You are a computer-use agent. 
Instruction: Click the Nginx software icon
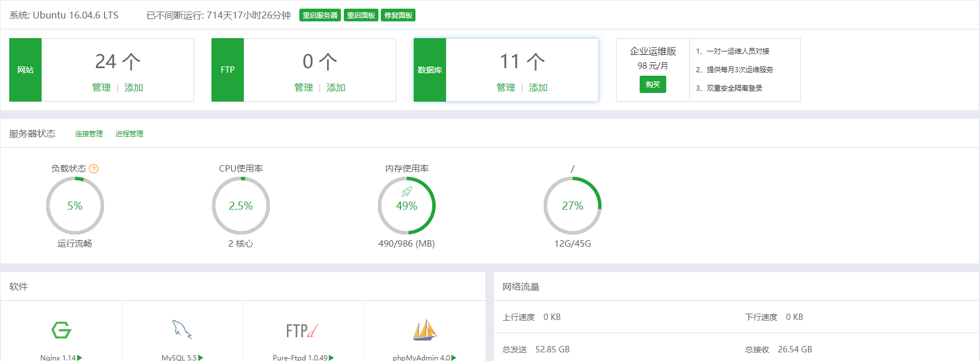pos(61,330)
